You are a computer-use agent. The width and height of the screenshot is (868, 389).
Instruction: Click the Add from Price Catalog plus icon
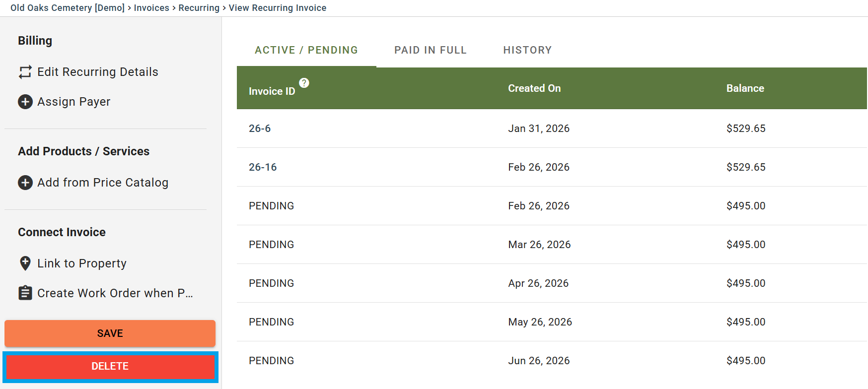[x=25, y=183]
